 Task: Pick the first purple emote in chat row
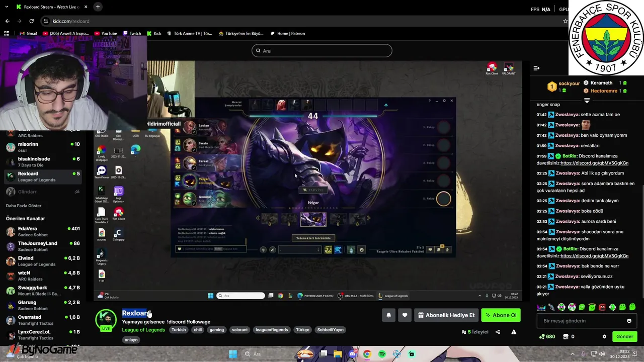(x=541, y=307)
